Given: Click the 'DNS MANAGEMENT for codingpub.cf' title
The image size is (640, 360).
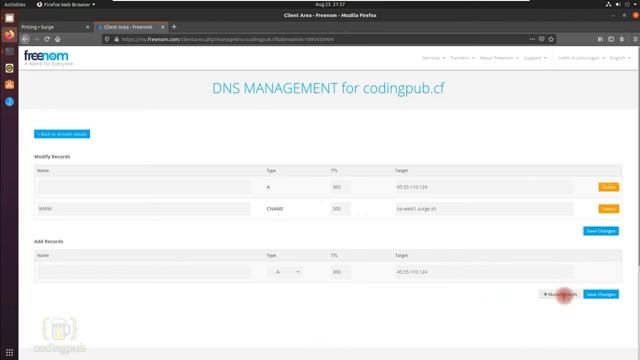Looking at the screenshot, I should click(x=328, y=88).
